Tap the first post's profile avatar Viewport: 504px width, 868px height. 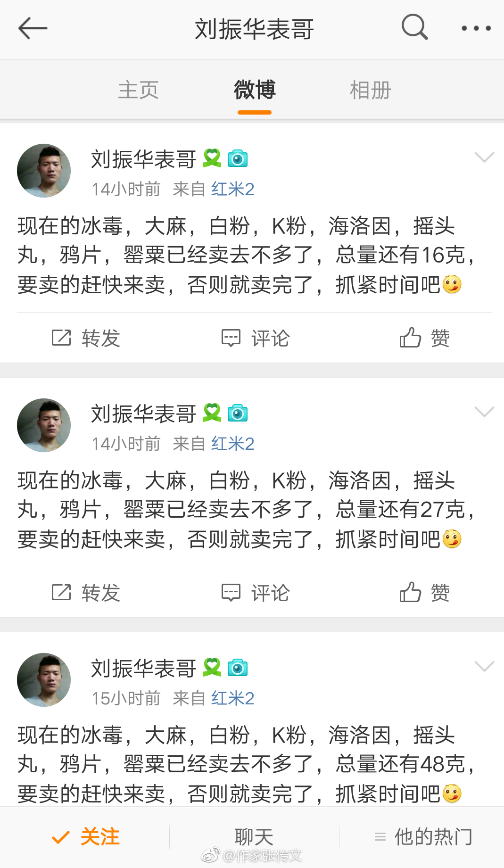pyautogui.click(x=44, y=171)
